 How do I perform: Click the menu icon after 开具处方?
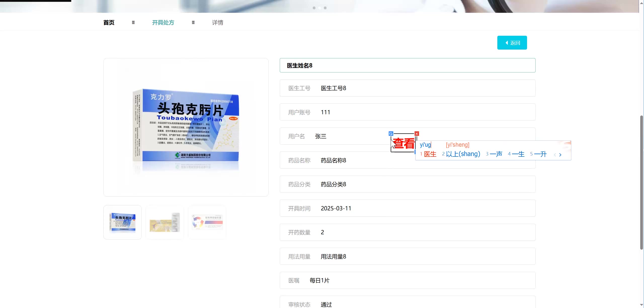coord(193,23)
